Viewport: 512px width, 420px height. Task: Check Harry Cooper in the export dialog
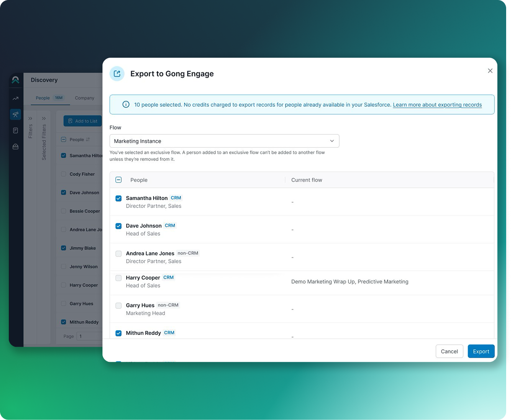click(x=118, y=278)
